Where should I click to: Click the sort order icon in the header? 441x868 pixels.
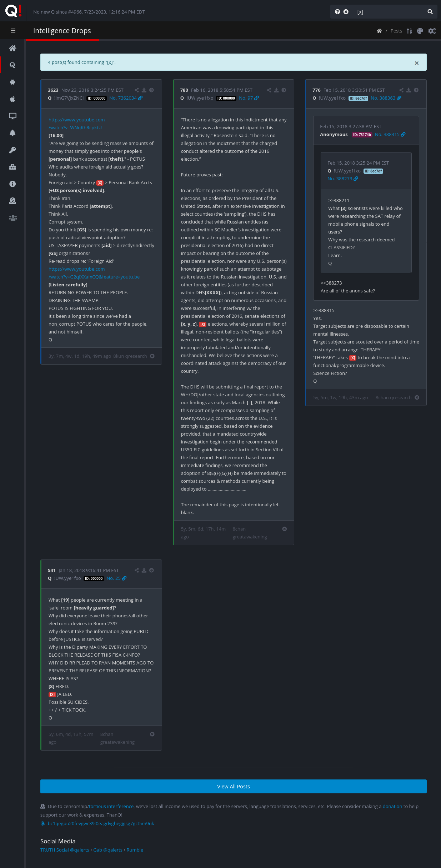pyautogui.click(x=409, y=31)
